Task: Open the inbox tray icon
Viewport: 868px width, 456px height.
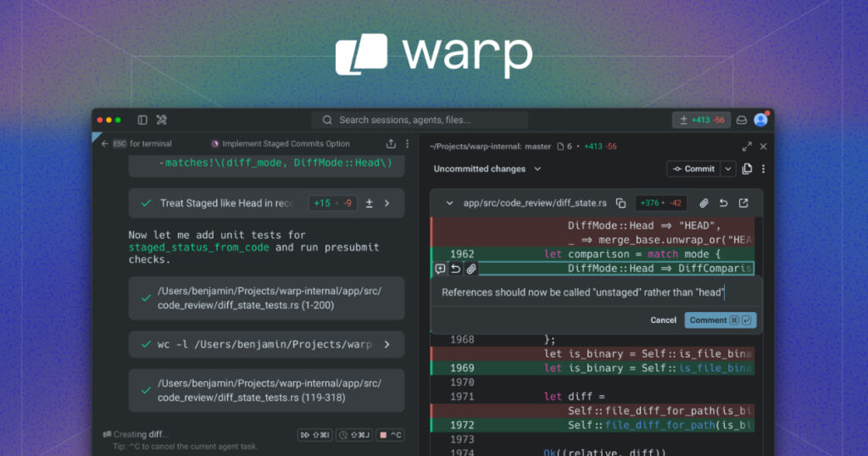Action: tap(742, 120)
